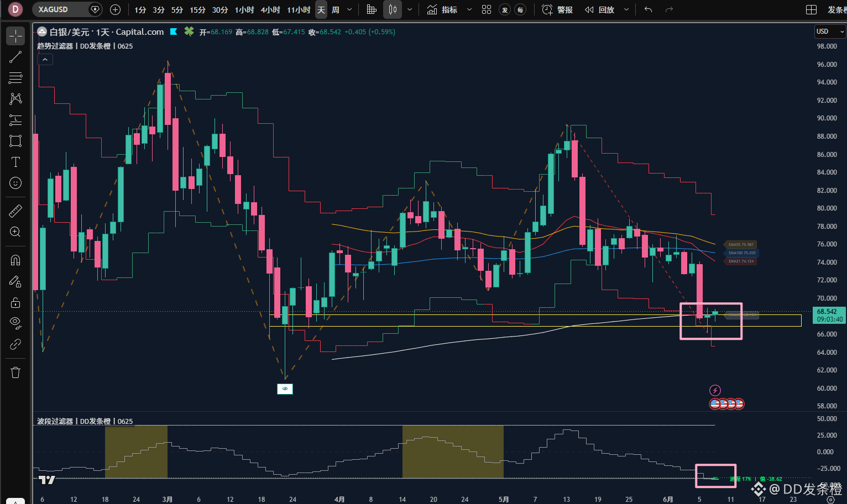Switch to the 1分 timeframe

140,10
